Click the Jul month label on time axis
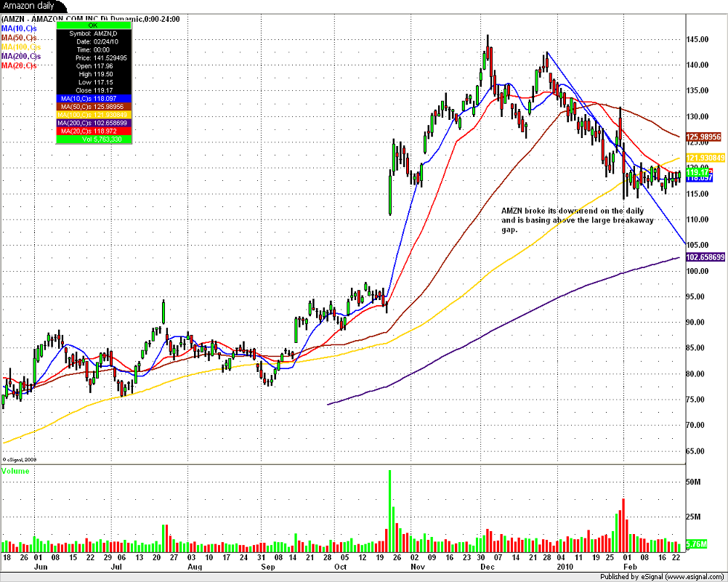The width and height of the screenshot is (728, 582). point(116,567)
